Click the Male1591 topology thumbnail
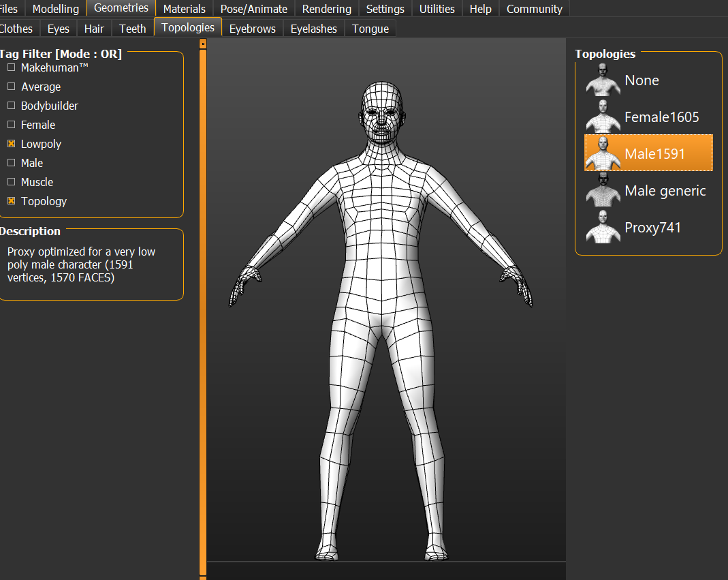Screen dimensions: 728x580 coord(603,153)
